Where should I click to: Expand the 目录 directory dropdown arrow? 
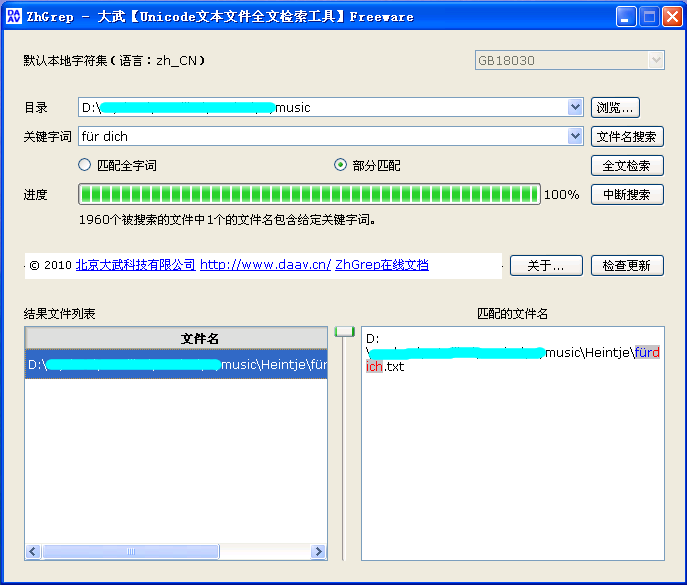[x=575, y=107]
